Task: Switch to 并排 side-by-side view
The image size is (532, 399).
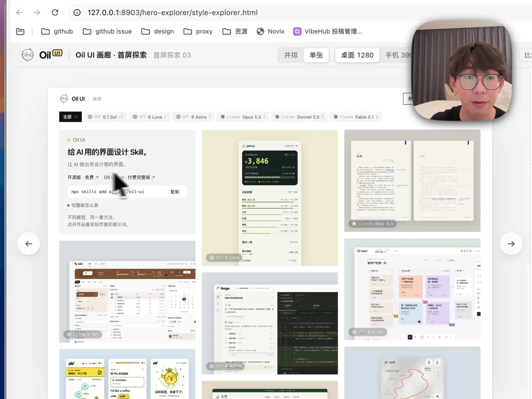Action: 291,55
